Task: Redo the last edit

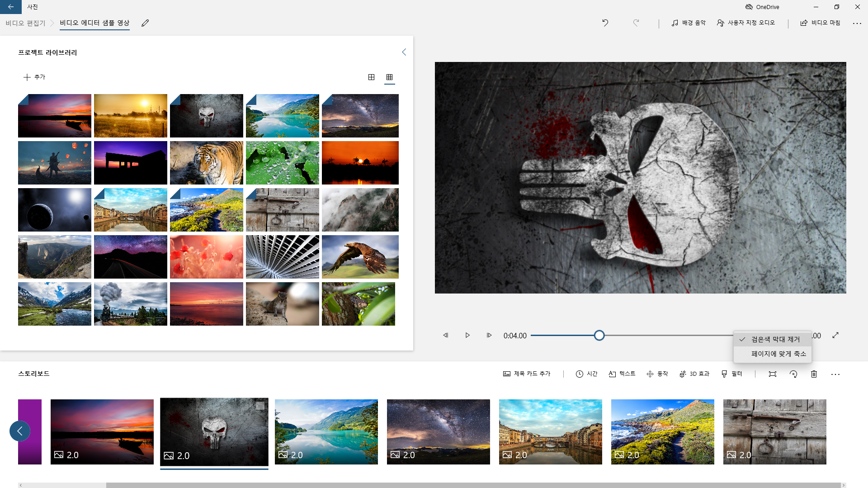Action: [636, 23]
